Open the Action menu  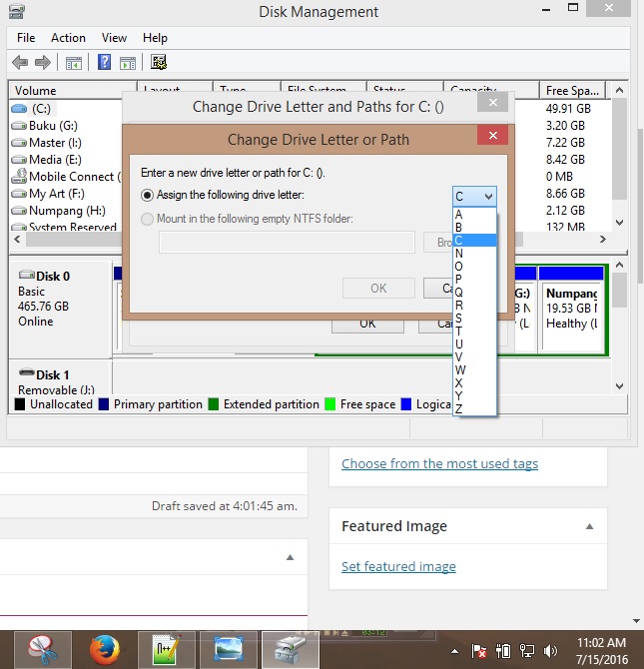point(68,38)
